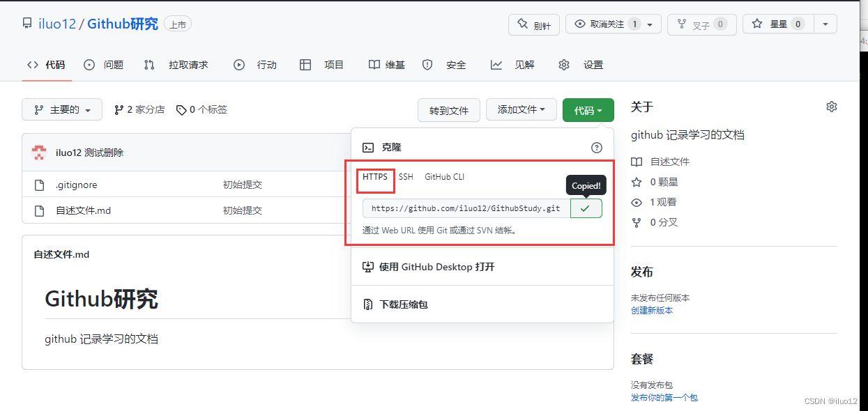
Task: Click the 创建新版本 link
Action: [x=652, y=311]
